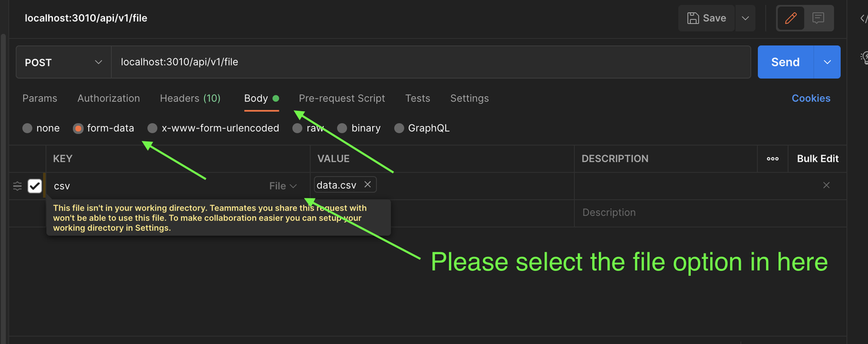This screenshot has height=344, width=868.
Task: Delete the csv row with X
Action: coord(826,185)
